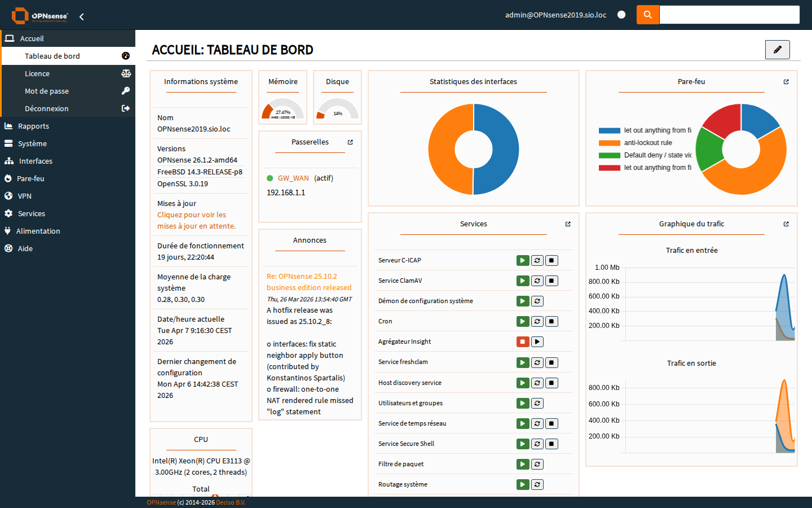Open the GW_WAN gateway link
Image resolution: width=812 pixels, height=508 pixels.
pos(293,178)
